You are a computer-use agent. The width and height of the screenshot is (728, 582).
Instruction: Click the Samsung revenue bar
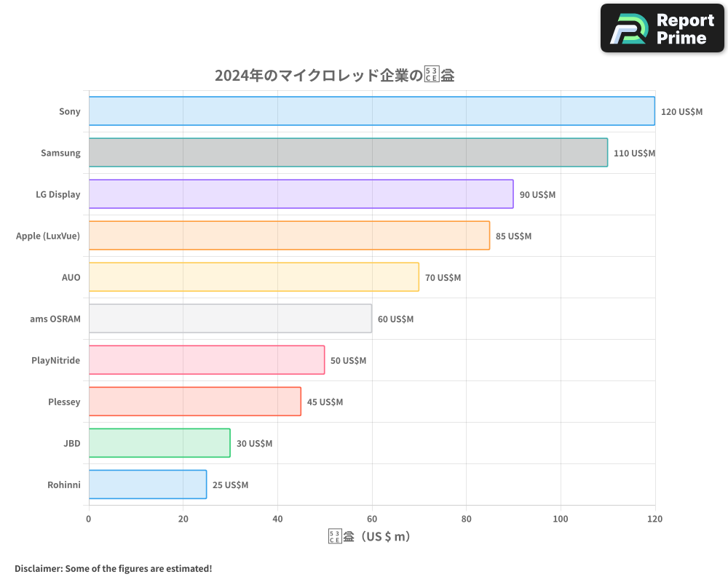pos(347,153)
